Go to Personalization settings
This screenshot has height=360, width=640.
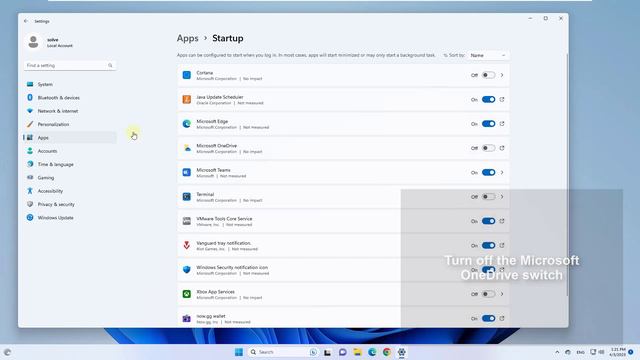point(70,124)
